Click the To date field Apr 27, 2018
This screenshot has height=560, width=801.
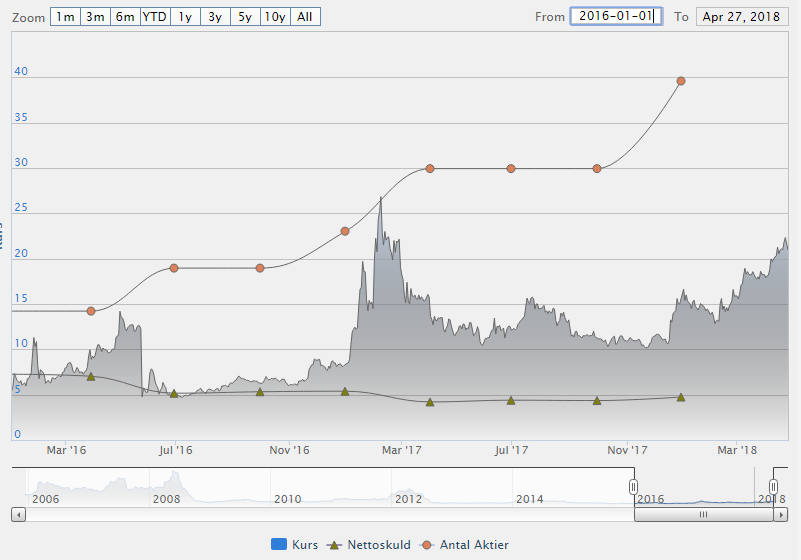[742, 17]
